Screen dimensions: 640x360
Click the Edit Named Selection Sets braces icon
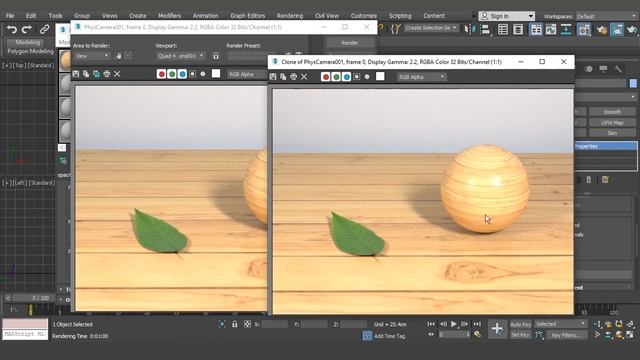point(396,29)
